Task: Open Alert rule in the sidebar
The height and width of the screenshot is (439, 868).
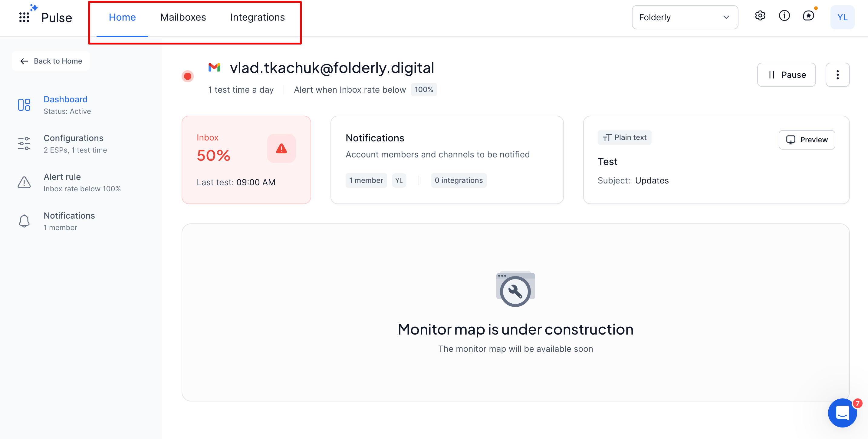Action: pyautogui.click(x=62, y=182)
